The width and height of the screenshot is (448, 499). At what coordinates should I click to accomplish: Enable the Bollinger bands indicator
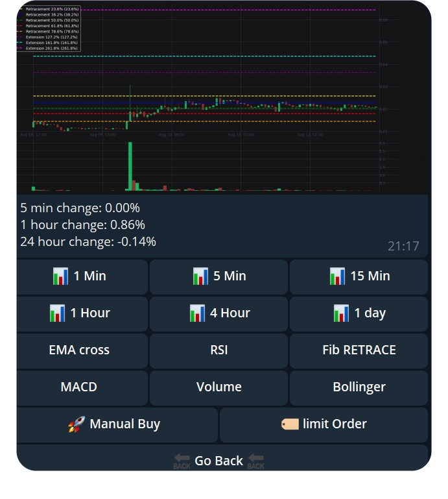(x=359, y=387)
